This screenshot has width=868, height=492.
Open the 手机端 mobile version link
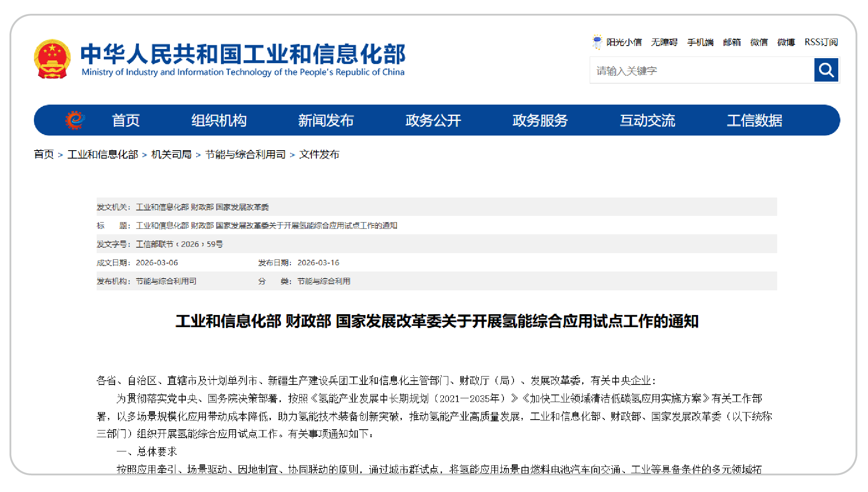700,42
